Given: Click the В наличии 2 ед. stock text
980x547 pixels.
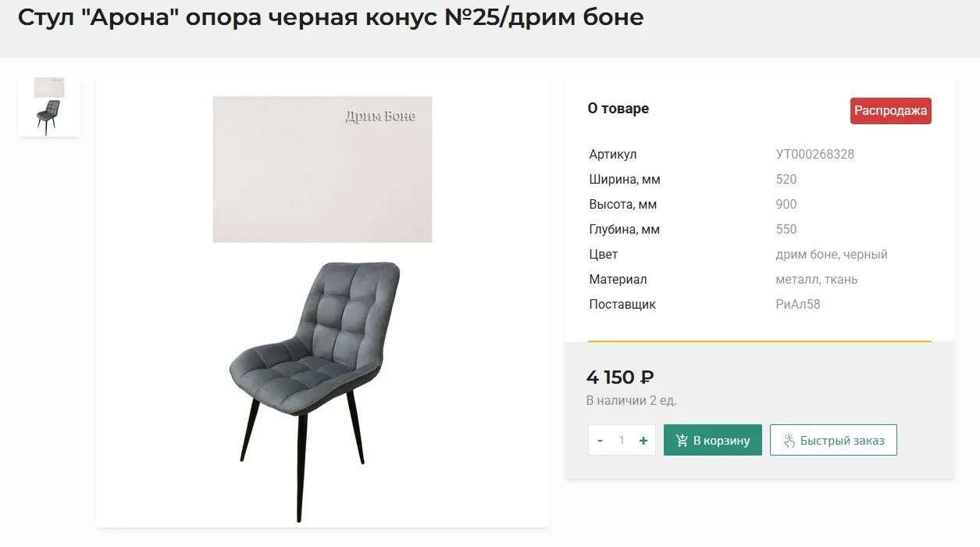Looking at the screenshot, I should point(632,401).
